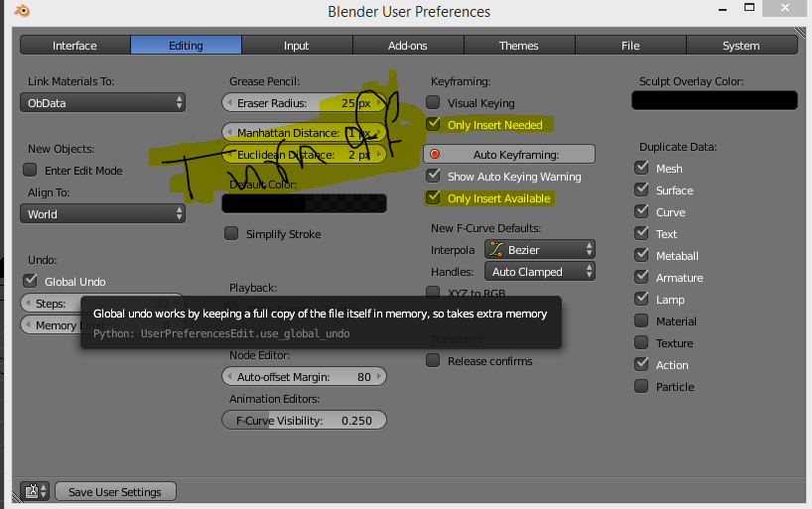Click the Save User Settings button
The width and height of the screenshot is (812, 509).
(115, 491)
